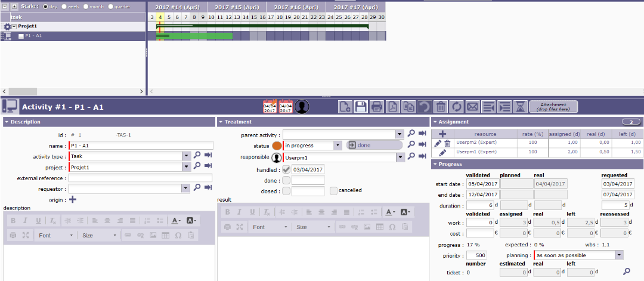Add a new assignment with the plus icon
This screenshot has width=644, height=281.
coord(442,134)
